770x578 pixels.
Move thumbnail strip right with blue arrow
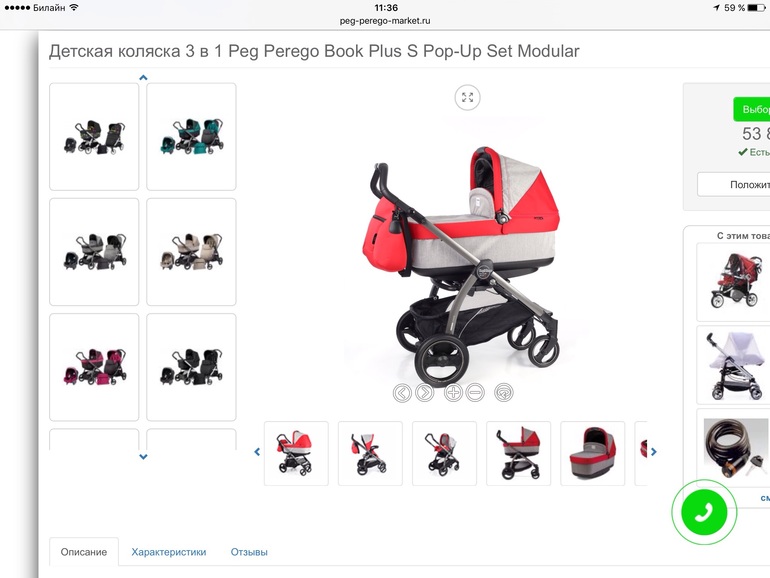654,452
